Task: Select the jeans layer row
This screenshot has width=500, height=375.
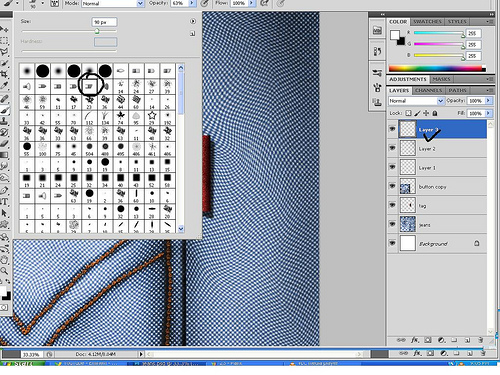Action: coord(437,224)
